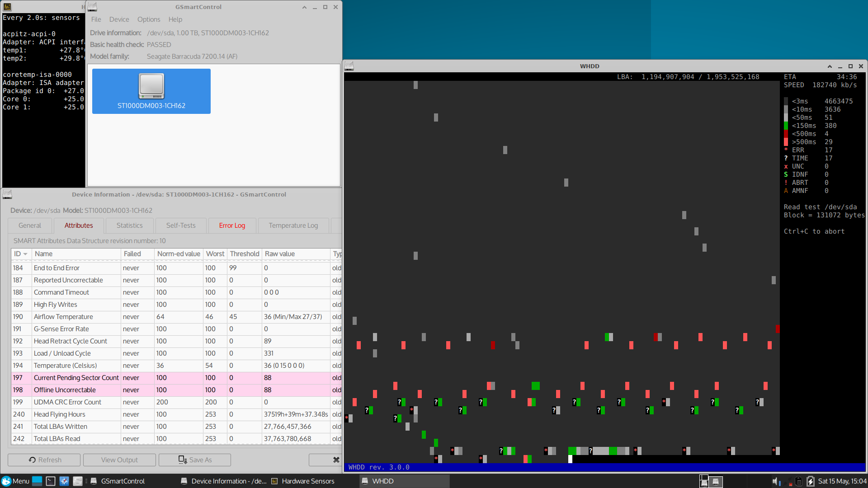The width and height of the screenshot is (868, 488).
Task: Click the Save As button
Action: click(195, 460)
